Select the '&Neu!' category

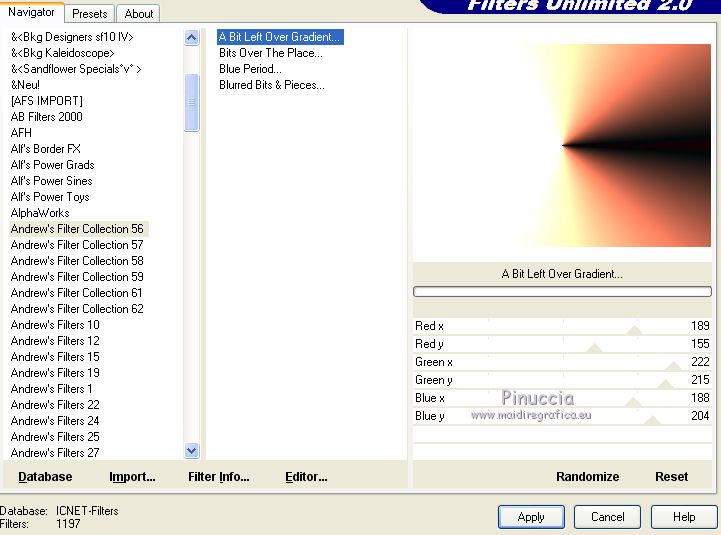pyautogui.click(x=25, y=85)
